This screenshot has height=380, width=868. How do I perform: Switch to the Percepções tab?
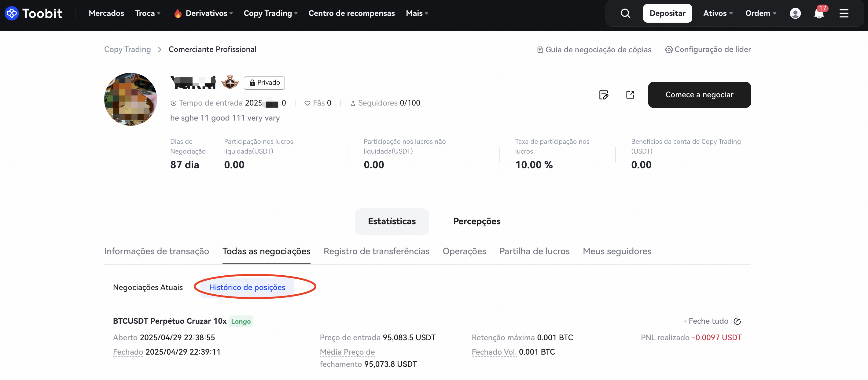click(476, 221)
